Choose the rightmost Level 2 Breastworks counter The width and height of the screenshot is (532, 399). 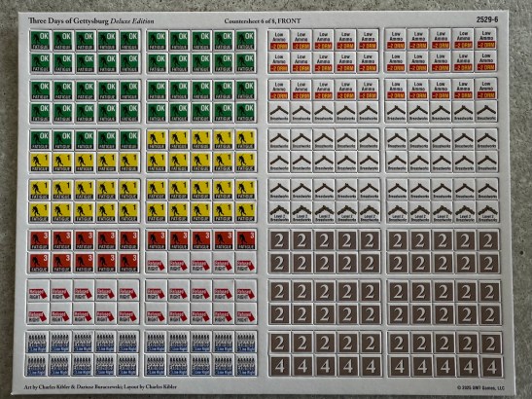point(487,212)
